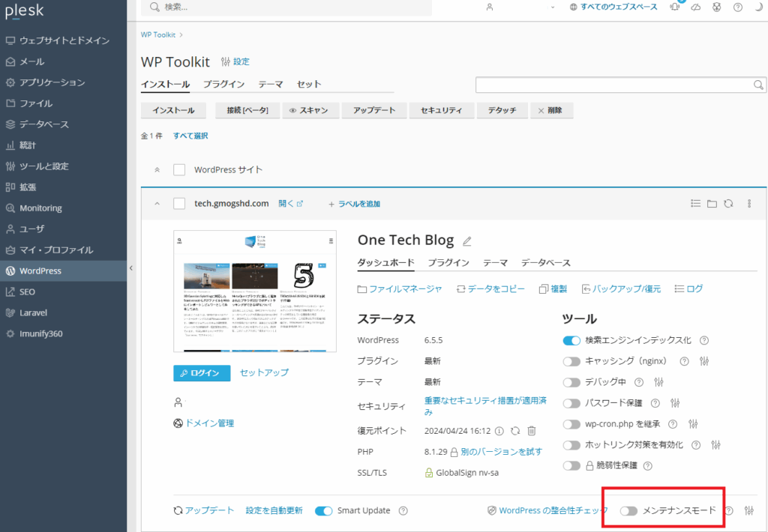Click the 削除 button

[551, 110]
